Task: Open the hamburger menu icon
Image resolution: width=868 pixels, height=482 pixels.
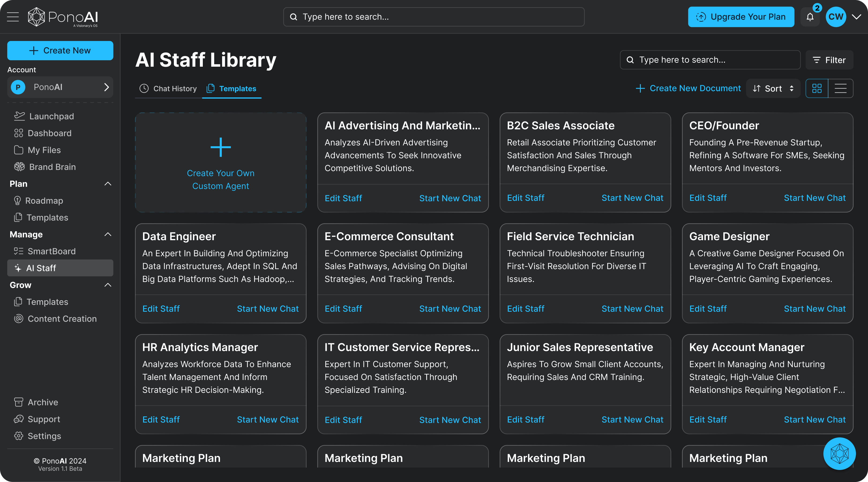Action: [x=13, y=17]
